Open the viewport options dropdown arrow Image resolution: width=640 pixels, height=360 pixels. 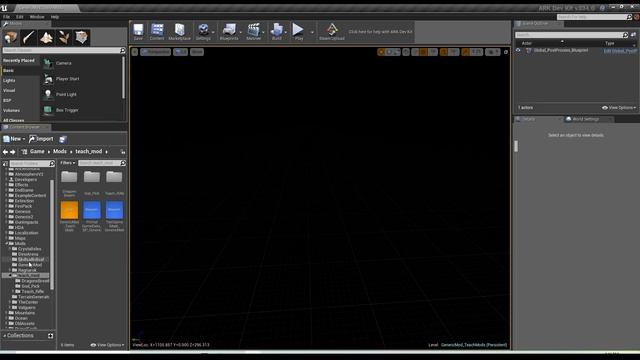pos(135,52)
